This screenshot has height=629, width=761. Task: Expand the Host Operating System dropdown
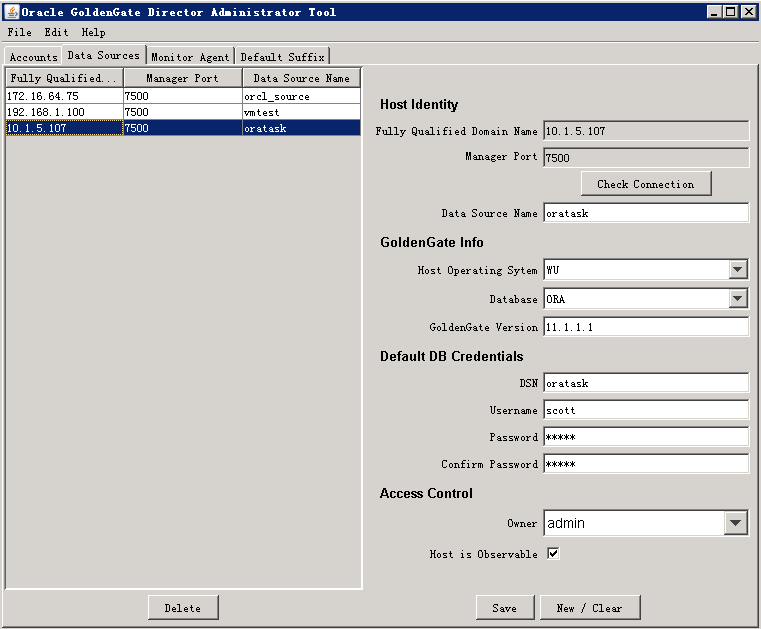point(738,270)
